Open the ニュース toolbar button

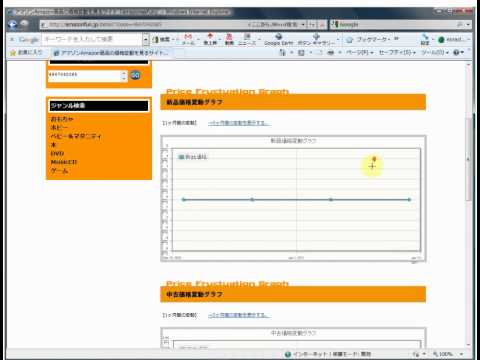click(247, 39)
